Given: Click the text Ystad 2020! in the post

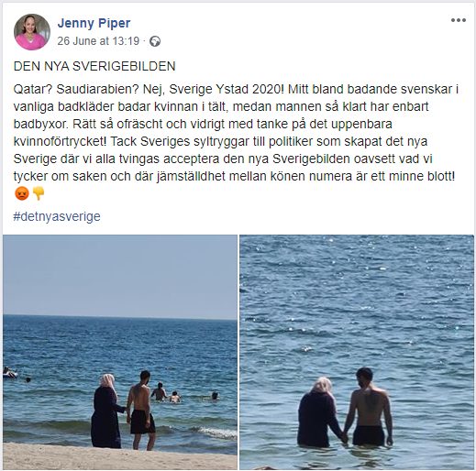Looking at the screenshot, I should (x=250, y=89).
